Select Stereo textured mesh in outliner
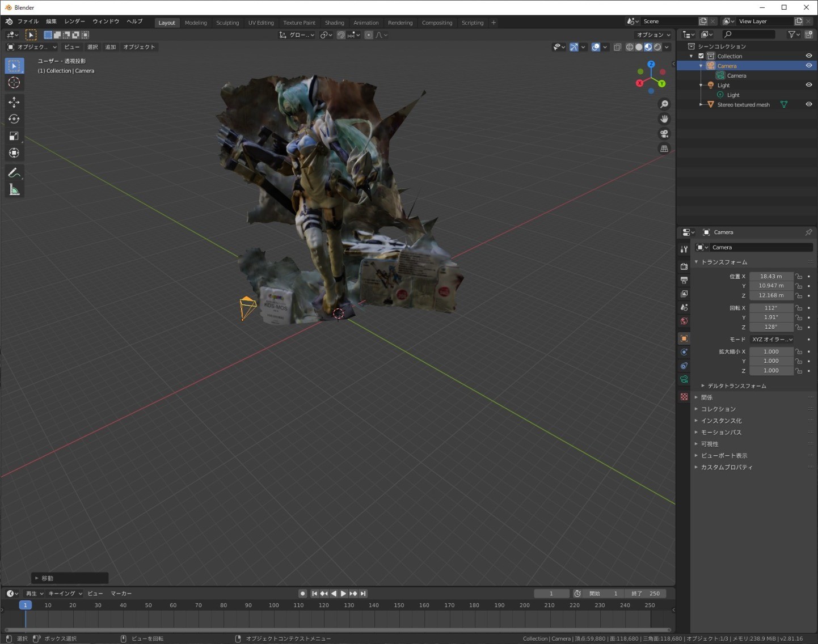The image size is (818, 644). 743,104
